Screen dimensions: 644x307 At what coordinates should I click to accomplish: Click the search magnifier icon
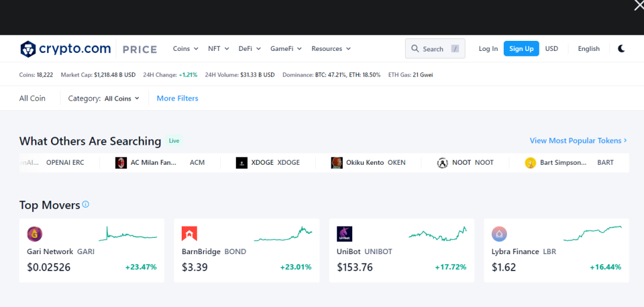pos(415,48)
